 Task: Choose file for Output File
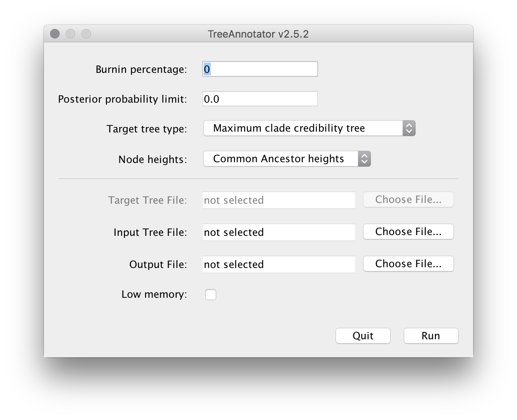point(408,264)
